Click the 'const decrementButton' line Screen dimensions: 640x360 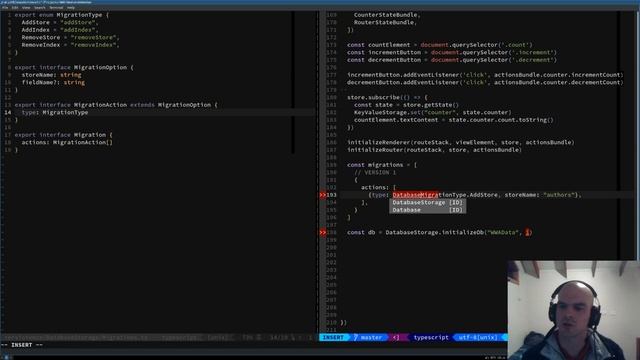tap(452, 60)
